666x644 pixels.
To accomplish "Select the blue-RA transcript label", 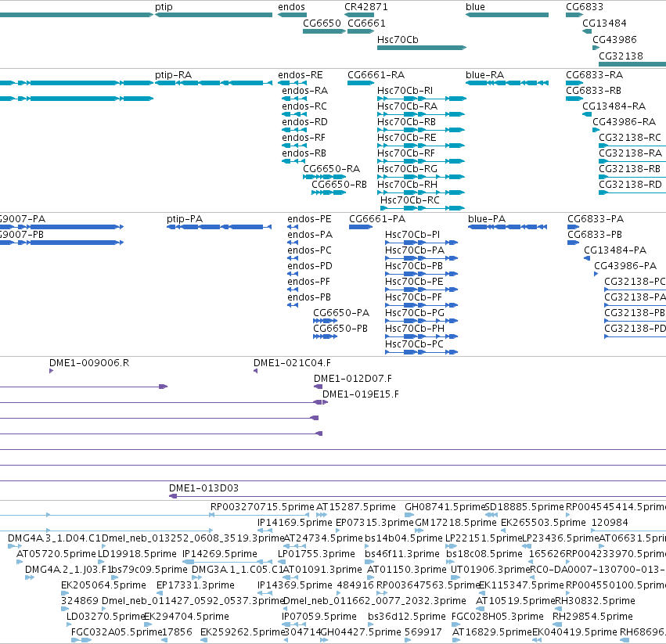I will (x=484, y=75).
